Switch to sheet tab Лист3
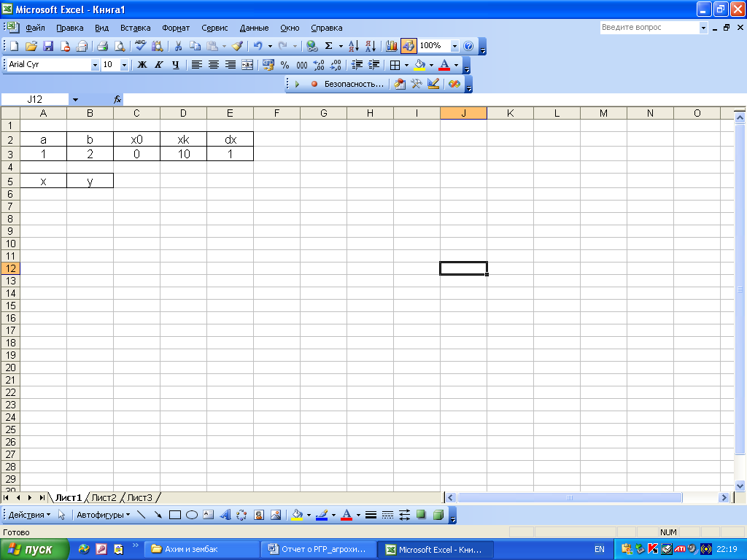The image size is (747, 560). [x=139, y=497]
